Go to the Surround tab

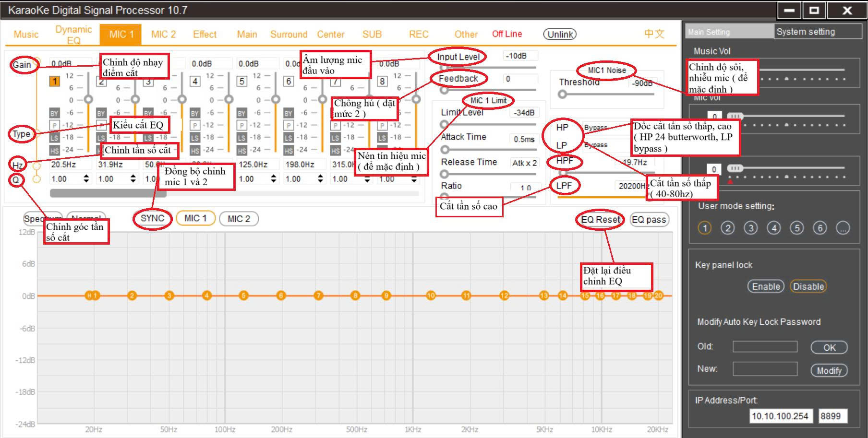(x=289, y=35)
